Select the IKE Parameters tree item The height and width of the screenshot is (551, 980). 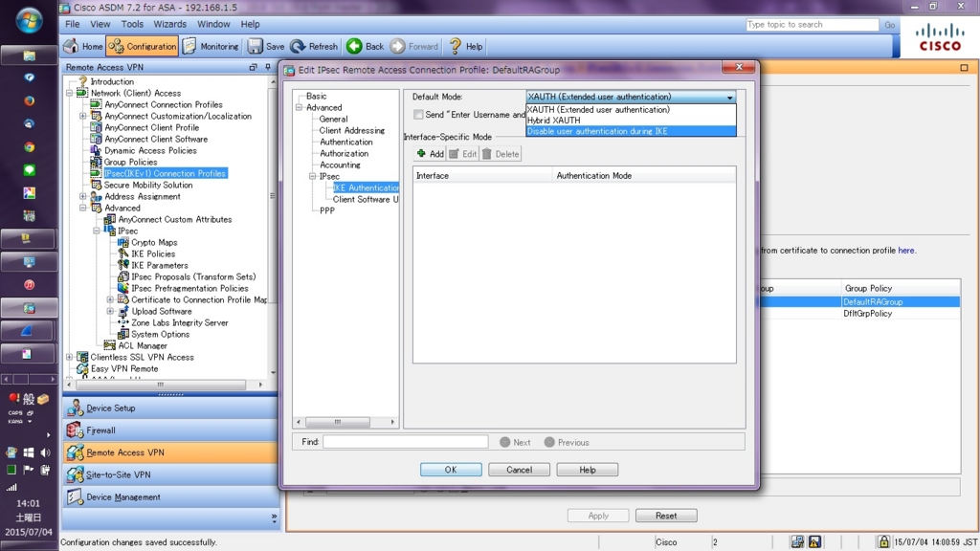pyautogui.click(x=160, y=265)
